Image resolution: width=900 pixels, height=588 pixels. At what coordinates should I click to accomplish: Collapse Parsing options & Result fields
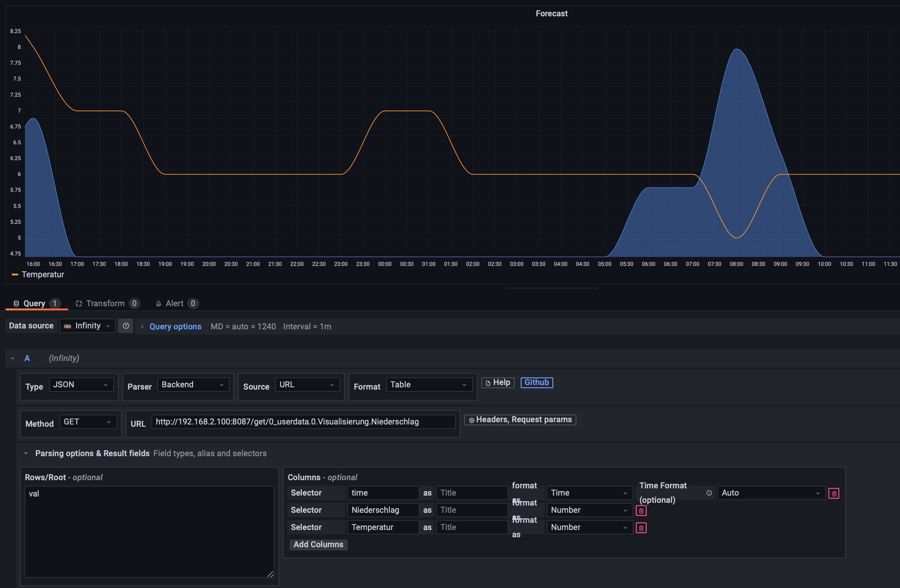[26, 453]
